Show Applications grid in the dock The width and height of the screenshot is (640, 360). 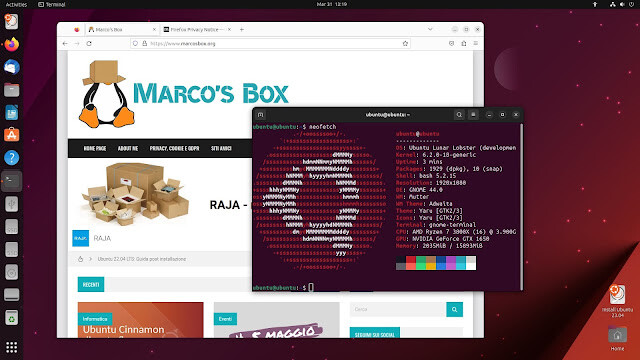pyautogui.click(x=11, y=347)
